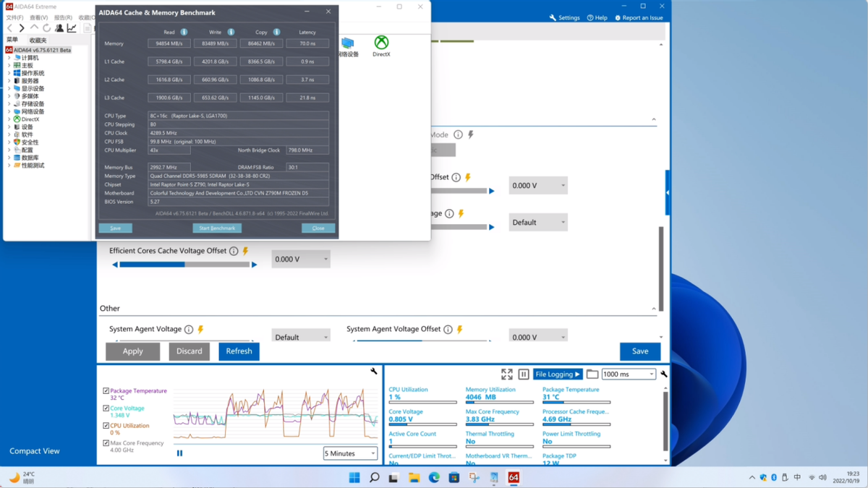Click info icon next to System Agent Voltage
The image size is (868, 488).
(189, 330)
